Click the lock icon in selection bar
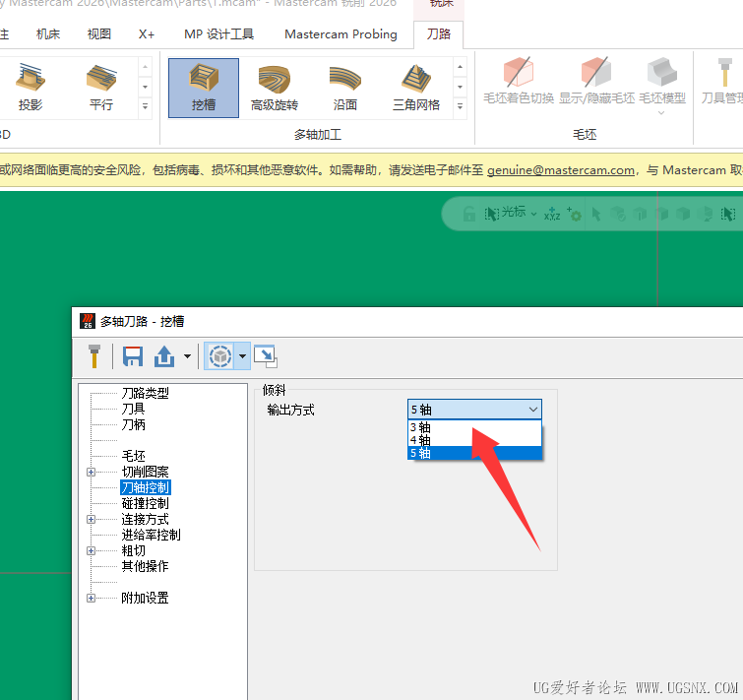Screen dimensions: 743x700 468,215
